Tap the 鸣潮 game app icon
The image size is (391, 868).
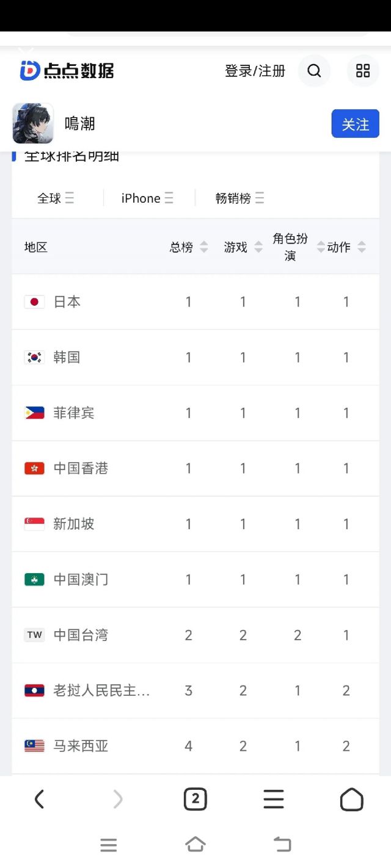pyautogui.click(x=33, y=123)
